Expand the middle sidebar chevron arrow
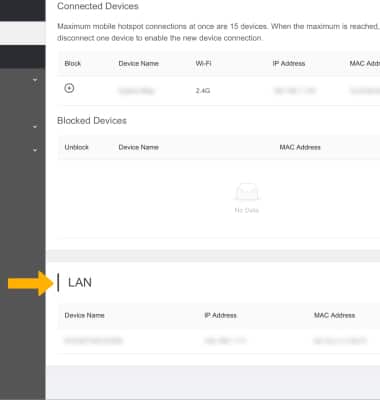The width and height of the screenshot is (380, 400). coord(35,127)
